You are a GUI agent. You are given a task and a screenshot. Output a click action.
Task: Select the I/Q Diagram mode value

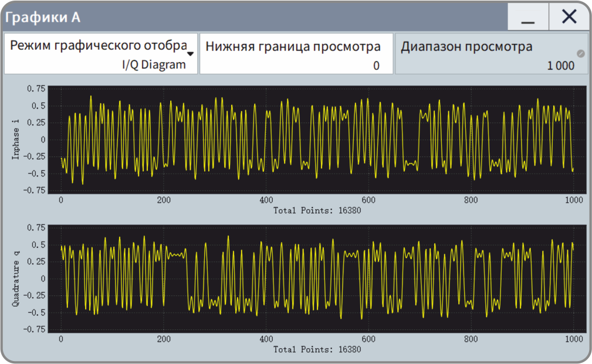[x=154, y=65]
